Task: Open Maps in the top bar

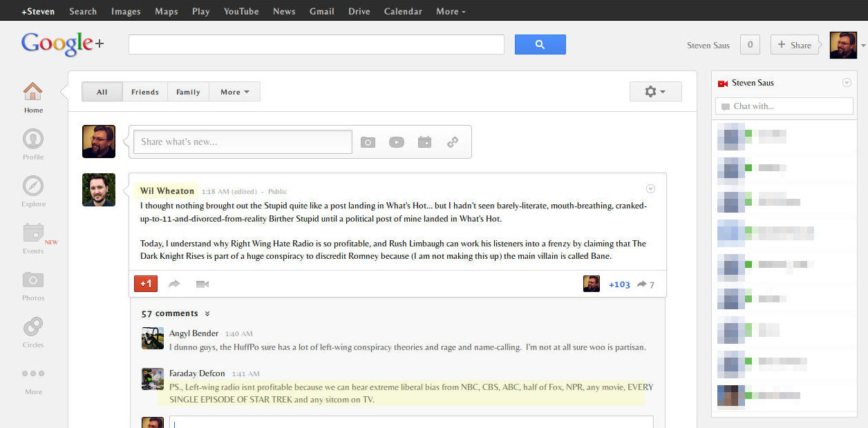Action: point(167,11)
